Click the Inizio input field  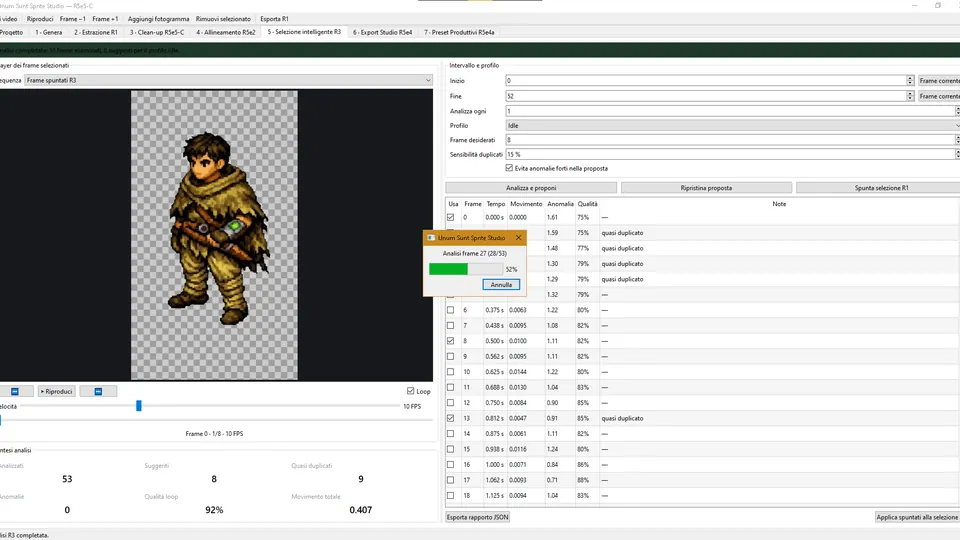coord(705,80)
